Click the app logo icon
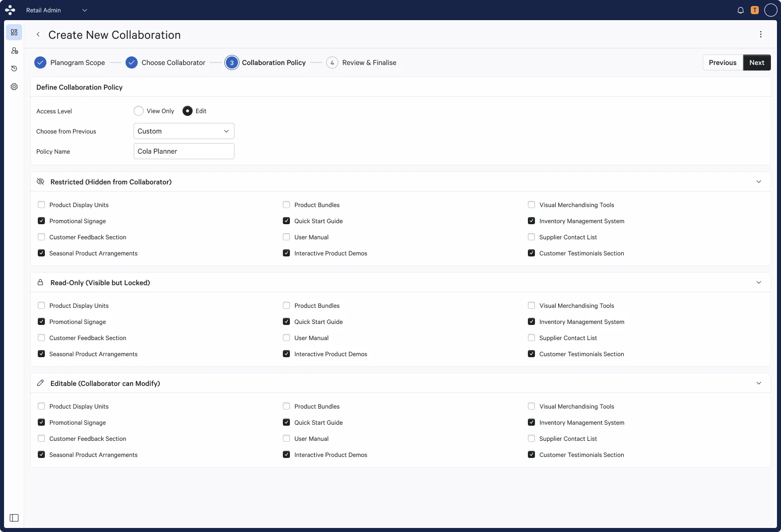 (10, 10)
